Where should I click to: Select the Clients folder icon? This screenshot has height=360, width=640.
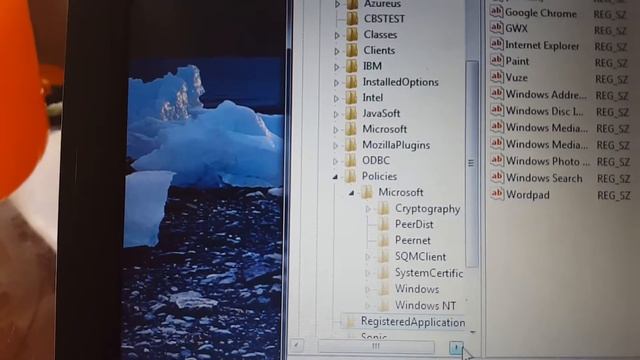tap(352, 51)
